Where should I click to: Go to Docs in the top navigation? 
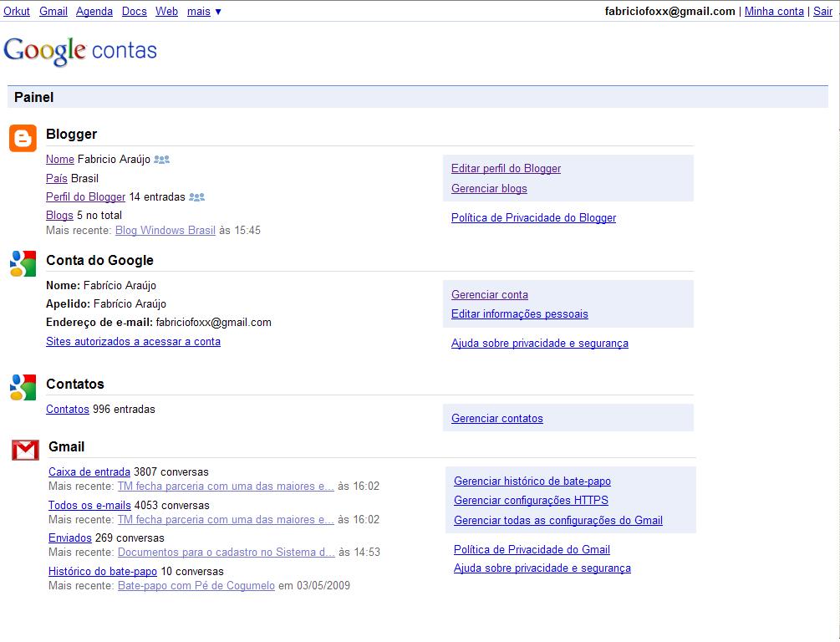pos(134,11)
